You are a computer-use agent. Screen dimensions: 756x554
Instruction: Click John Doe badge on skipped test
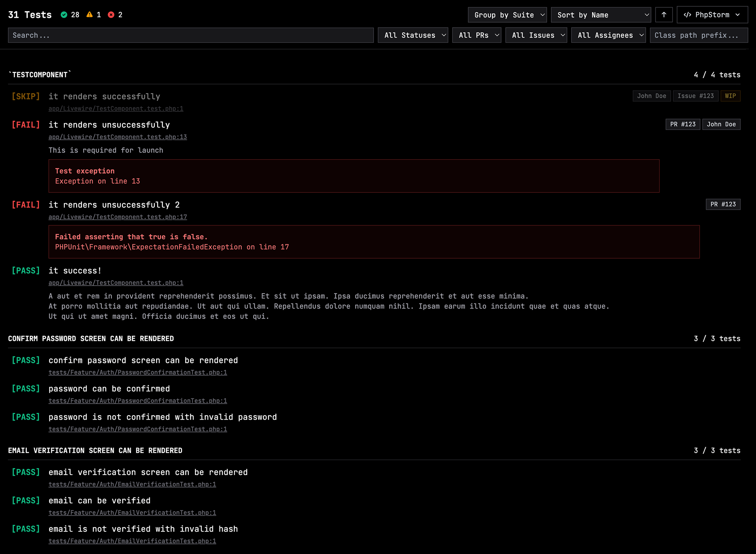point(651,96)
